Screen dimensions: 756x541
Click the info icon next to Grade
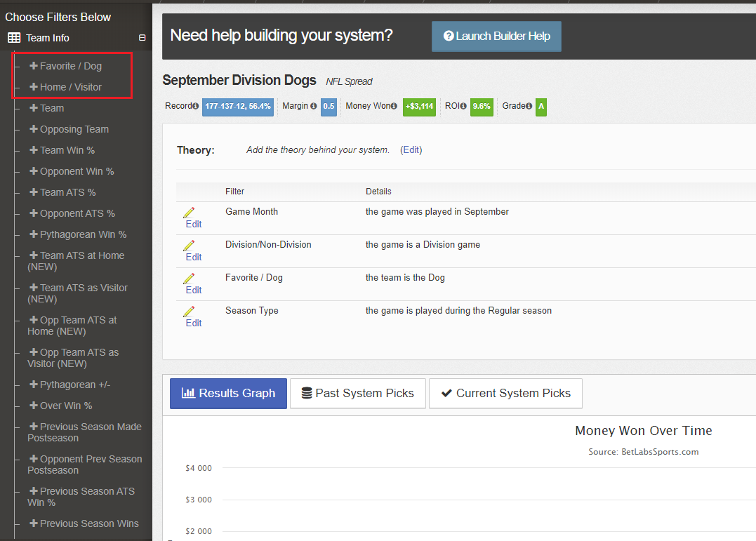528,107
